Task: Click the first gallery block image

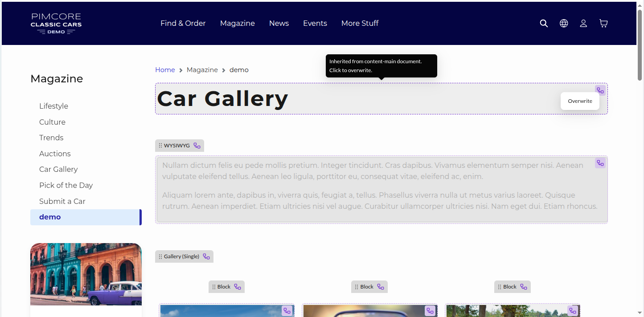Action: pos(226,310)
